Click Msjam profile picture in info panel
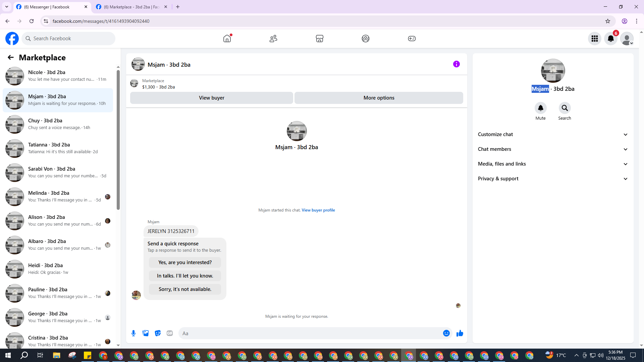The height and width of the screenshot is (362, 644). pos(553,71)
